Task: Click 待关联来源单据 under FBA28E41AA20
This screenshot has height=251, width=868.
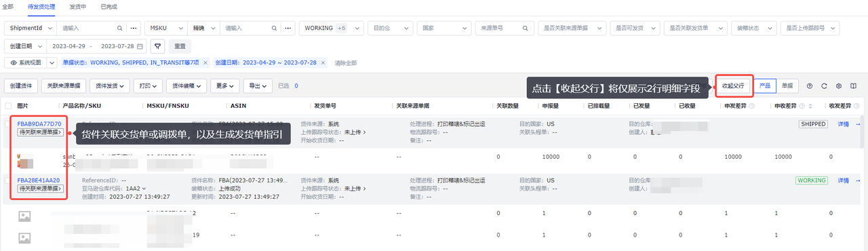Action: coord(40,189)
